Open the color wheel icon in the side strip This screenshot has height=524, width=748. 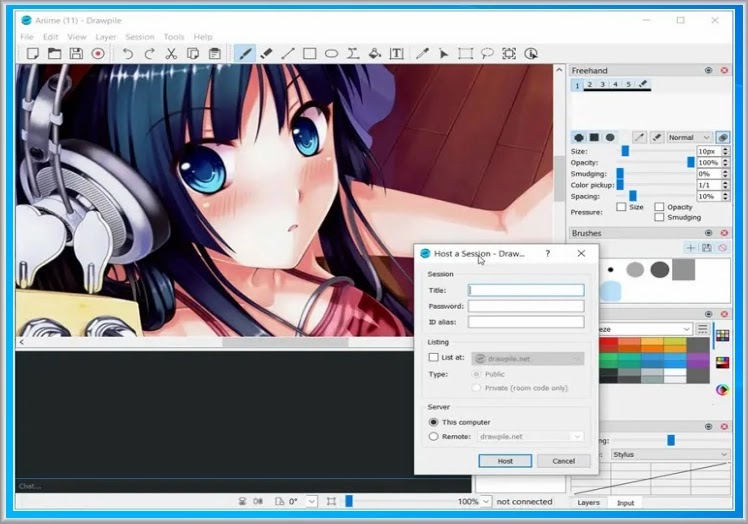pos(722,390)
